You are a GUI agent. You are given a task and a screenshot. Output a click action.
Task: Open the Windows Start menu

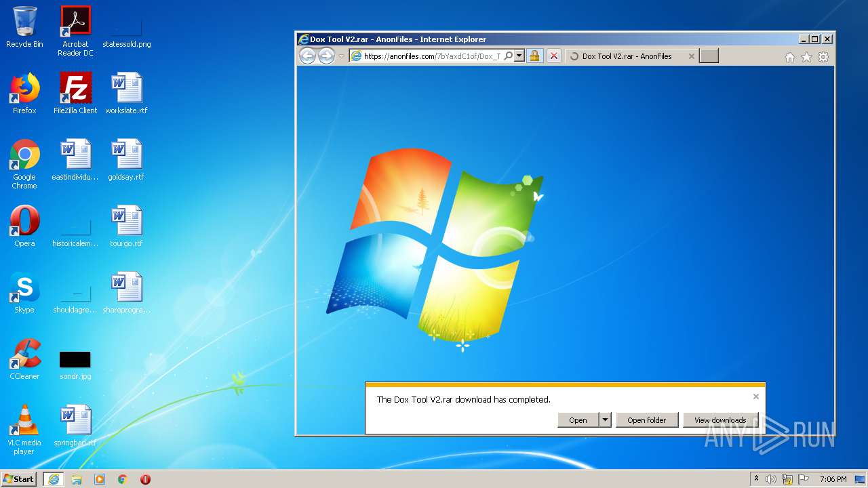19,479
